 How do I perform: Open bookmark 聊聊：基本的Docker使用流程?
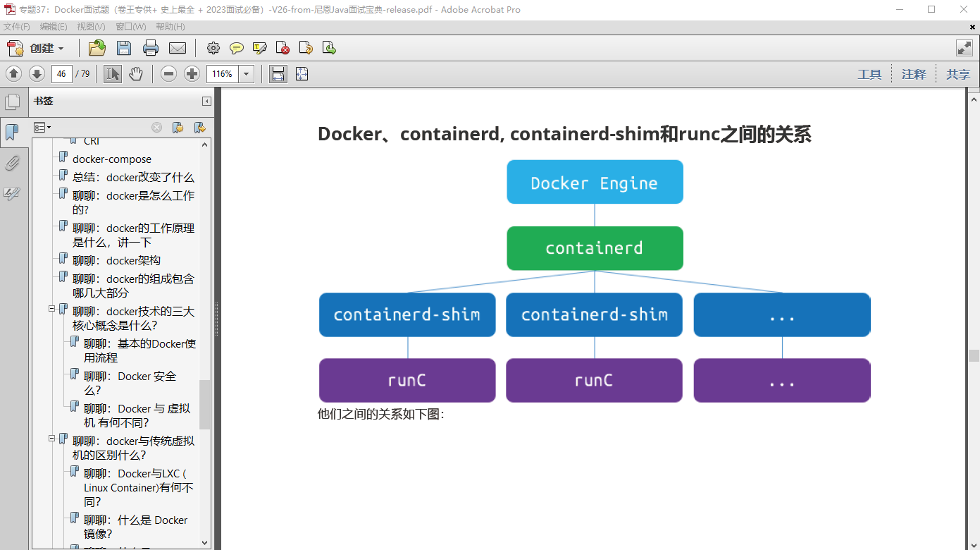tap(139, 350)
